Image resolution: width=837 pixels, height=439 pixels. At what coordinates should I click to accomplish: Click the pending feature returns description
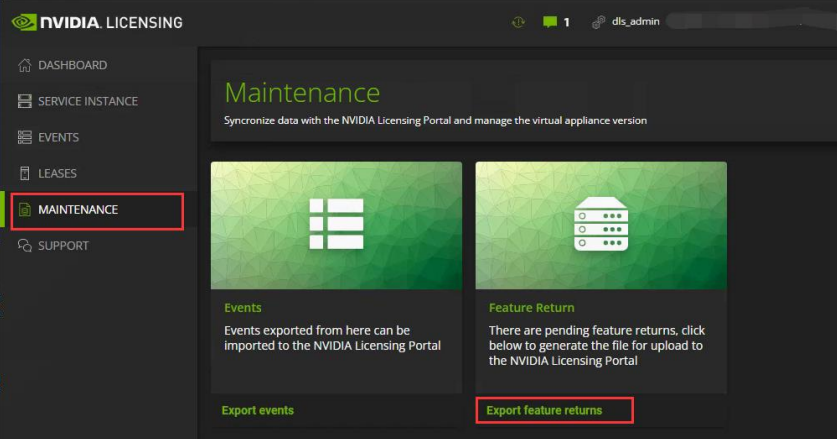coord(597,346)
